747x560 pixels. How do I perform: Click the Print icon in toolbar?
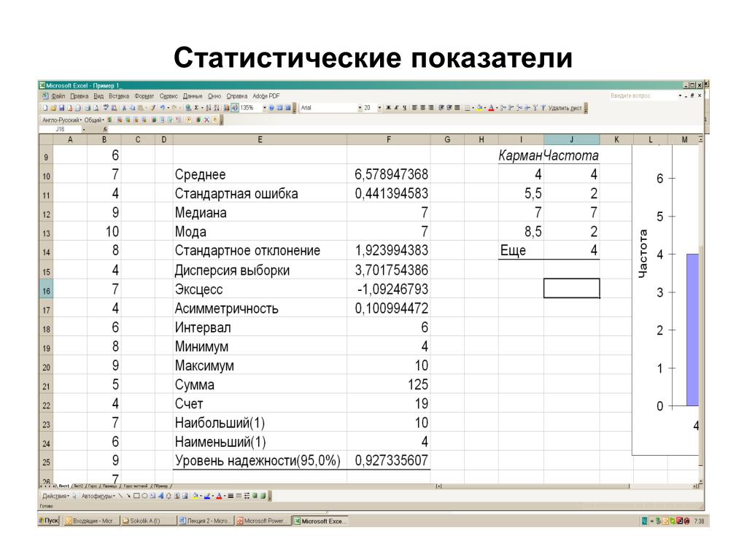[88, 108]
